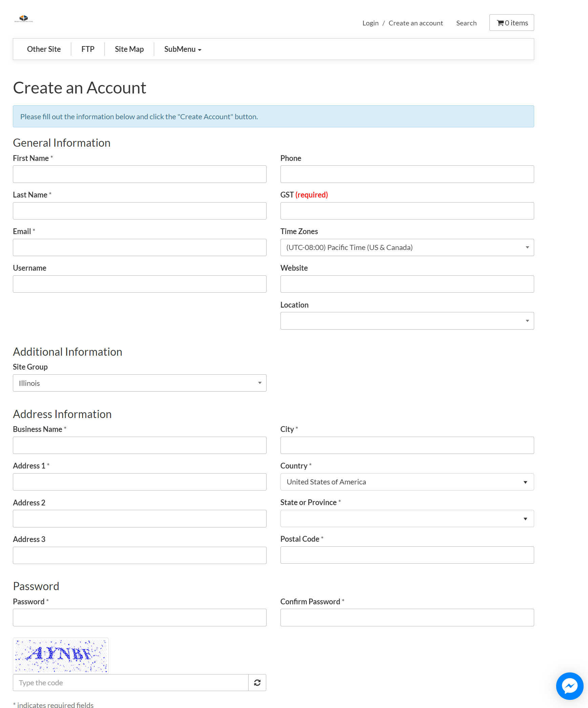
Task: Focus the Username field
Action: (140, 284)
